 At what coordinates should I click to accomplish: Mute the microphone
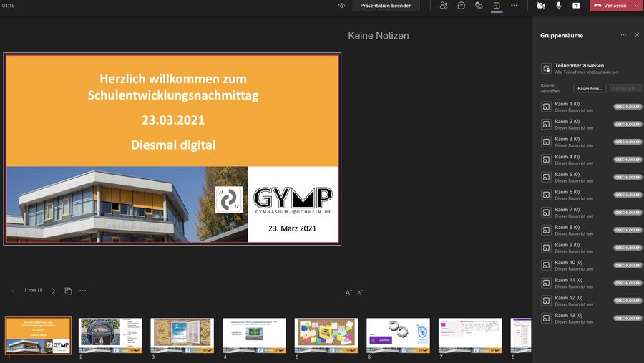click(559, 6)
